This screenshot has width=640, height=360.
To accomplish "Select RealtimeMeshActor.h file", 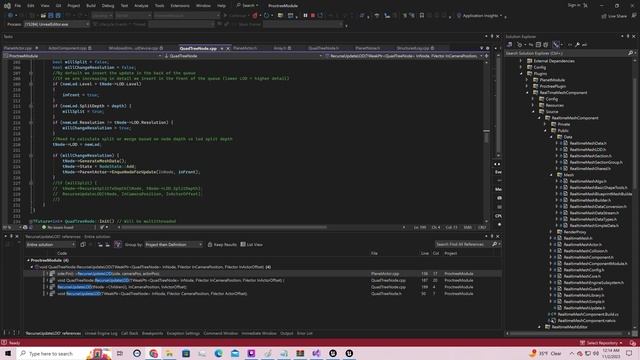I will tap(582, 244).
